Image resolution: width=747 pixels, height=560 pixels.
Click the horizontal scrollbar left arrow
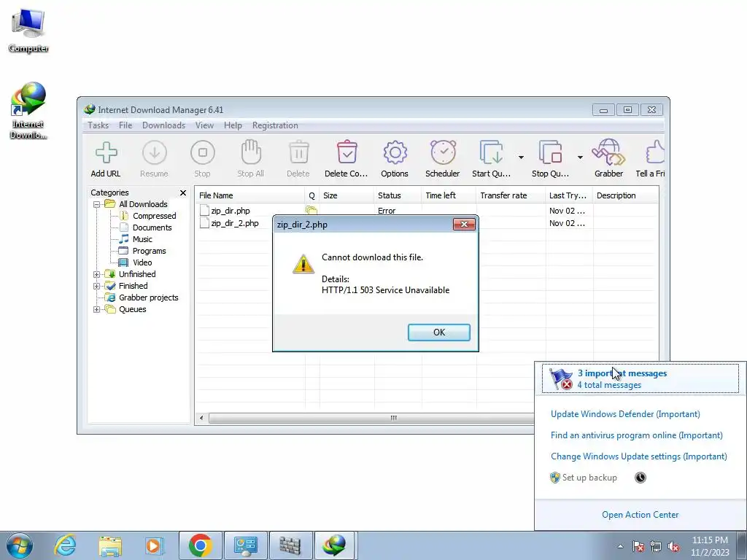click(201, 418)
